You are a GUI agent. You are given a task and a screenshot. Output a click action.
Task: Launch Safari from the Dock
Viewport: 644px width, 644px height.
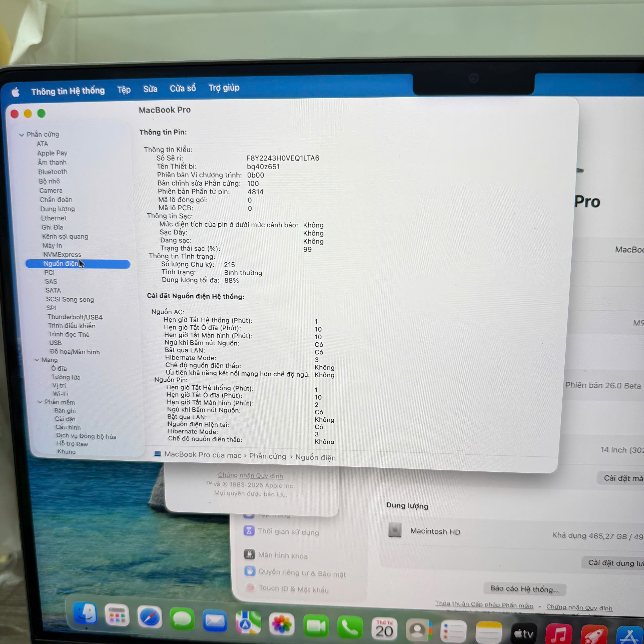point(150,617)
